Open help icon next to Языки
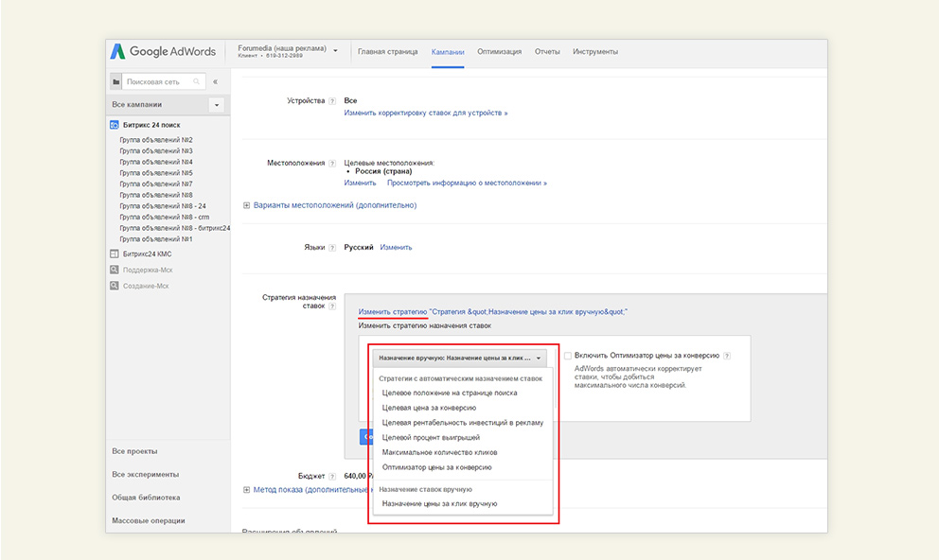939x560 pixels. coord(332,248)
